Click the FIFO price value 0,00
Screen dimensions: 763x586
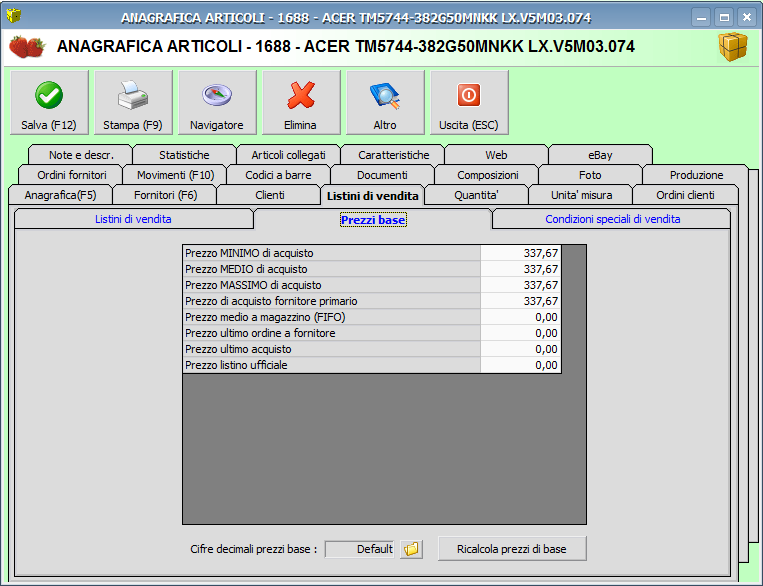point(521,317)
